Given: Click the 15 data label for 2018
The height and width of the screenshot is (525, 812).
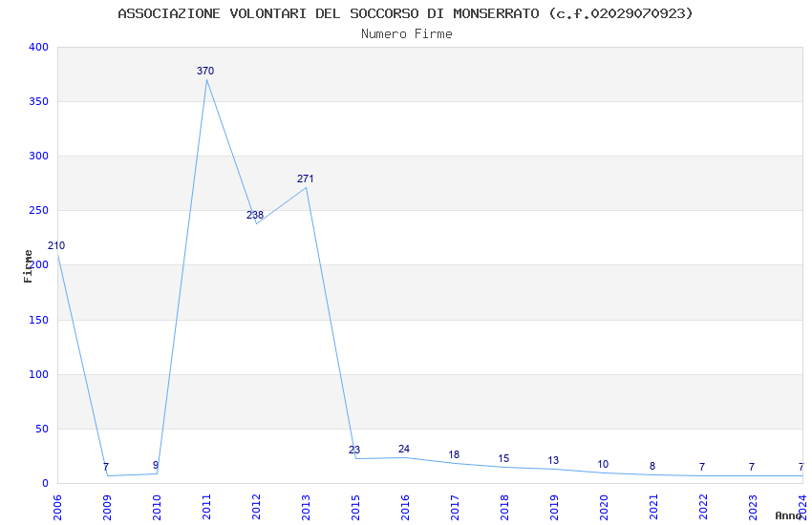Looking at the screenshot, I should 503,459.
